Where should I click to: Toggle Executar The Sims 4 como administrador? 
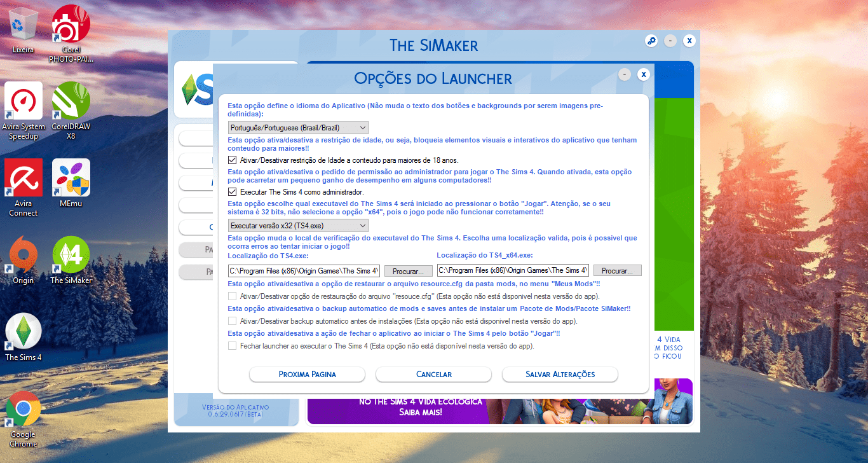(232, 191)
